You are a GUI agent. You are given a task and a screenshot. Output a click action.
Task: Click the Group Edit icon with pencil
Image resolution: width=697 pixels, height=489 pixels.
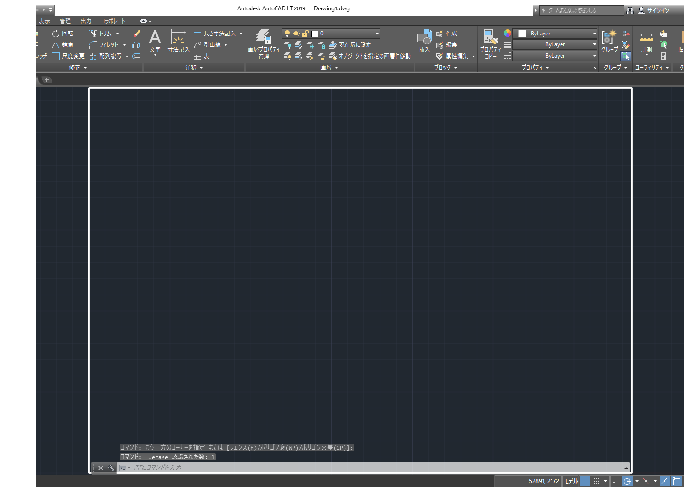click(x=626, y=45)
